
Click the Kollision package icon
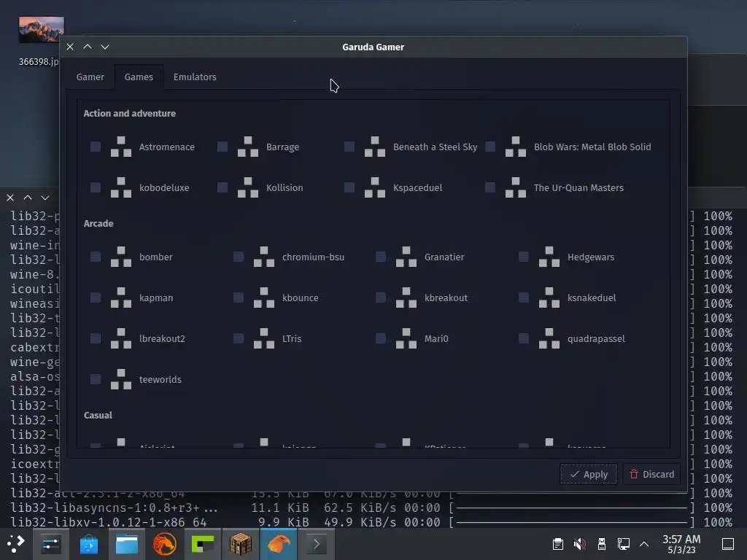pos(248,187)
